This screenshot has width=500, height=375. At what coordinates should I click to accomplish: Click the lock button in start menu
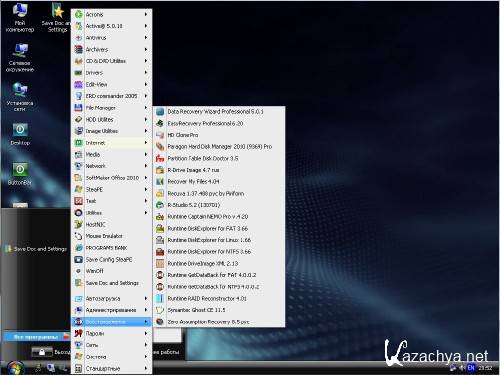point(42,352)
